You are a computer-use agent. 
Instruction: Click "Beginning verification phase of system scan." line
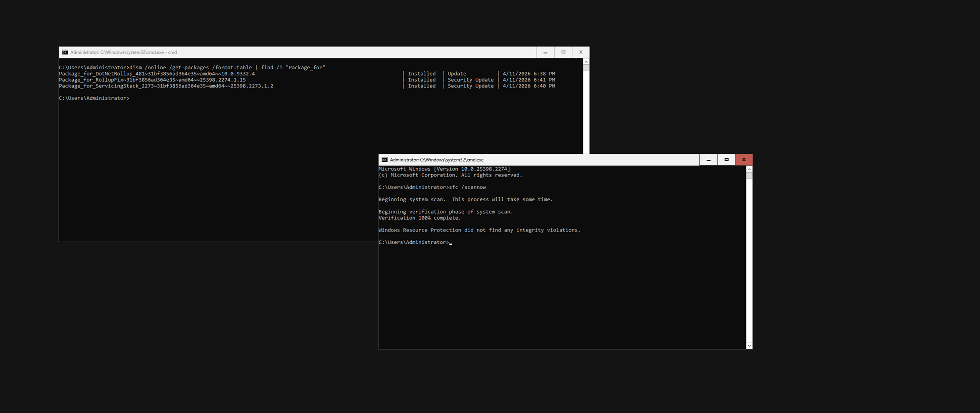coord(446,212)
